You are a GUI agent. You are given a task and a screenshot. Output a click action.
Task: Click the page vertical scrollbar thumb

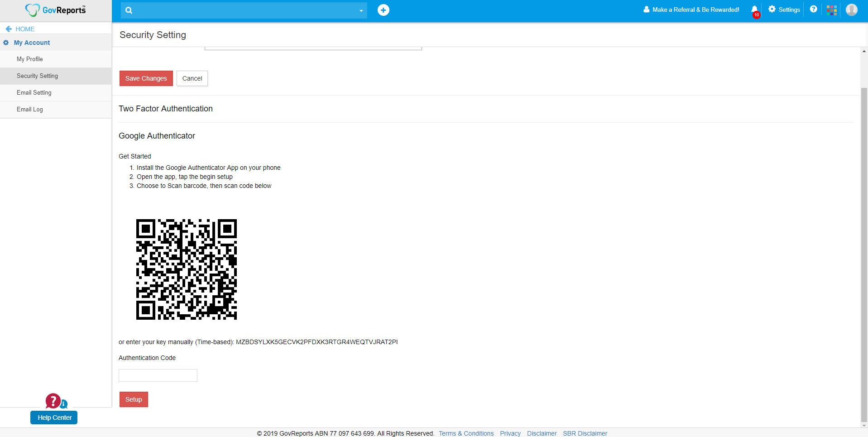(x=864, y=255)
